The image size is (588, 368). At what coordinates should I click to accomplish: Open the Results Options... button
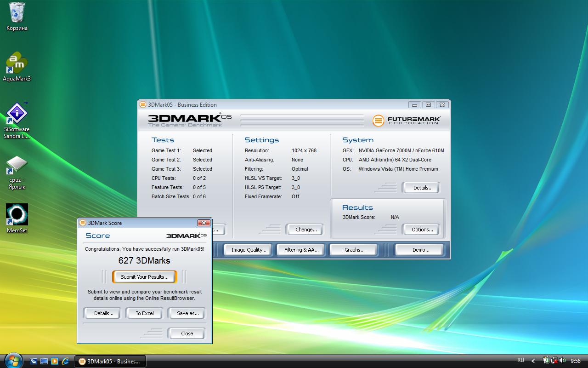click(421, 230)
